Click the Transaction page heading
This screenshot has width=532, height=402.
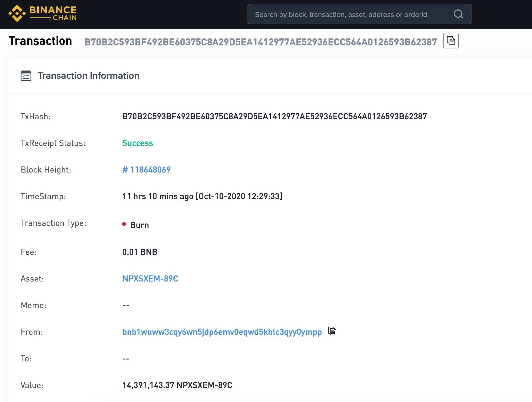point(40,41)
